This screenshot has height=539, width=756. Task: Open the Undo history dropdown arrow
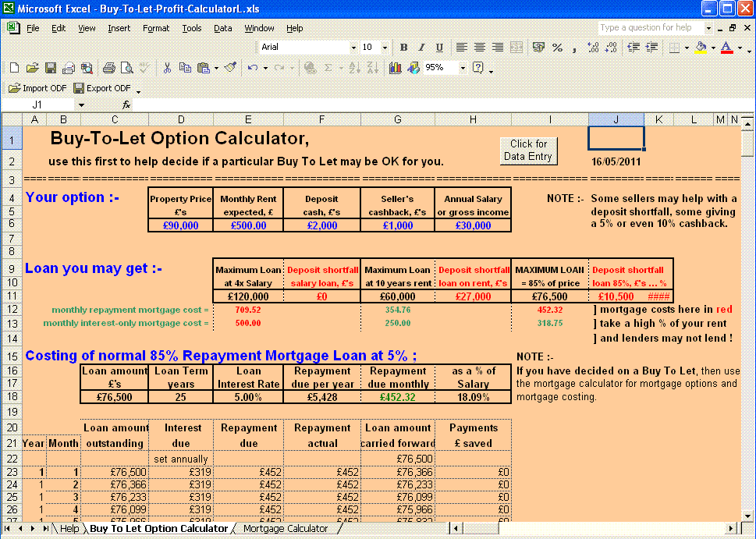coord(265,68)
